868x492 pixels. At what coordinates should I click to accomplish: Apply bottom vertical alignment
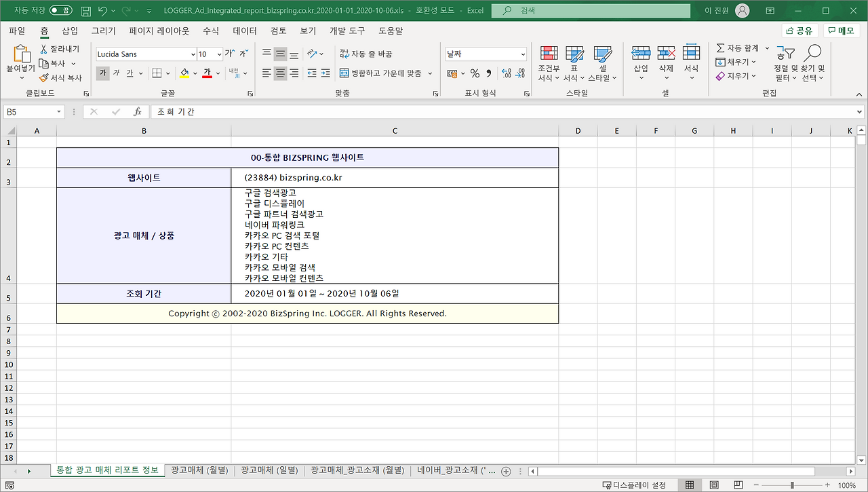(294, 54)
